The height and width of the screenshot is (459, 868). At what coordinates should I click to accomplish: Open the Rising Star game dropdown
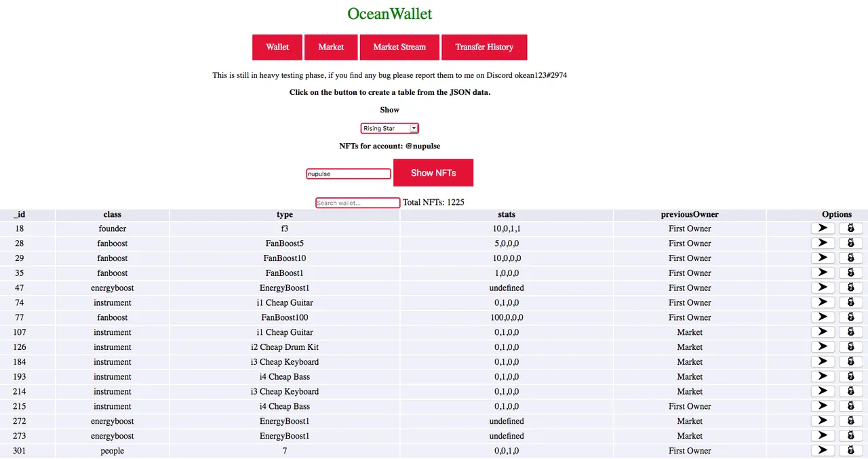(x=390, y=128)
